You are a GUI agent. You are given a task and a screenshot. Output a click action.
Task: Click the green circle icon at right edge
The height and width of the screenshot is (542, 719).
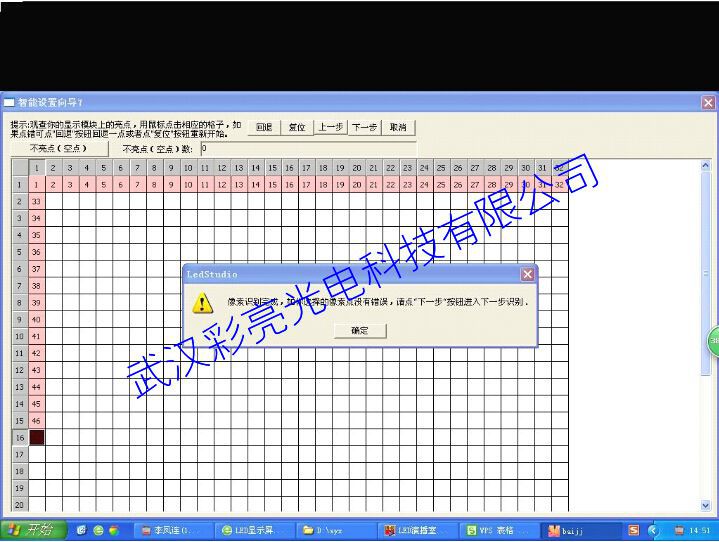[714, 340]
